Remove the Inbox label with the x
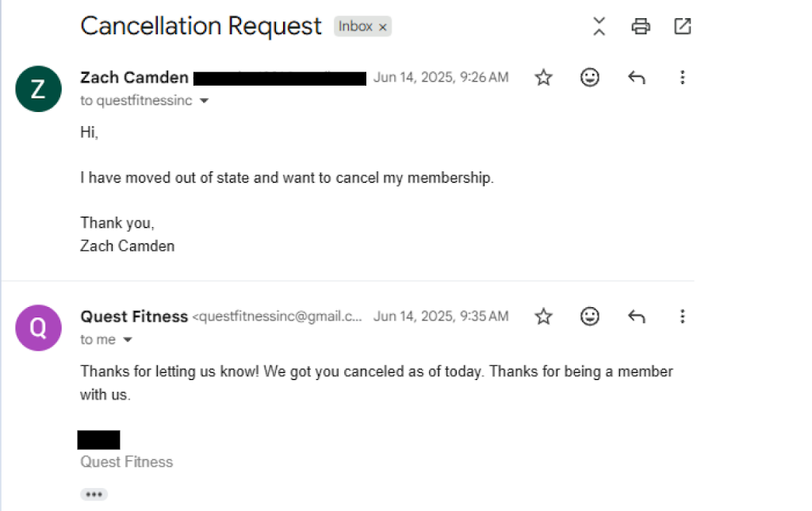Image resolution: width=812 pixels, height=511 pixels. coord(383,27)
